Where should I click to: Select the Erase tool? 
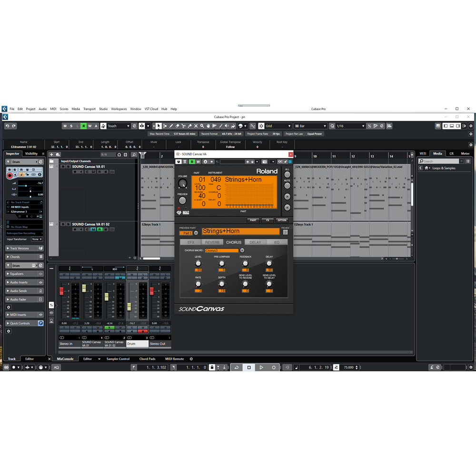click(177, 126)
